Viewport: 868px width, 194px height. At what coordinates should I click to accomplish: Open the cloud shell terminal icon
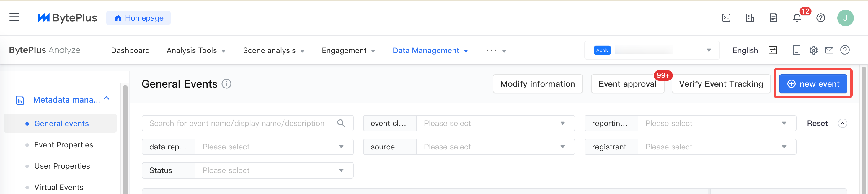726,18
